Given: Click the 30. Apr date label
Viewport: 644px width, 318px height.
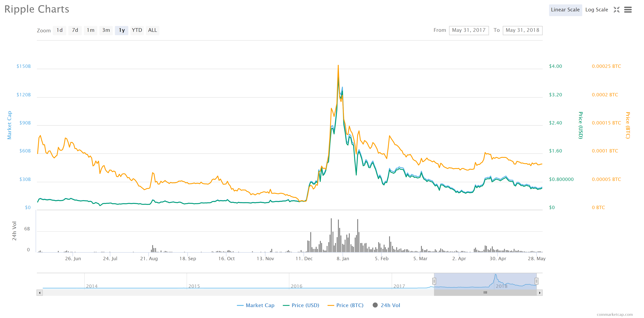Looking at the screenshot, I should [x=498, y=259].
